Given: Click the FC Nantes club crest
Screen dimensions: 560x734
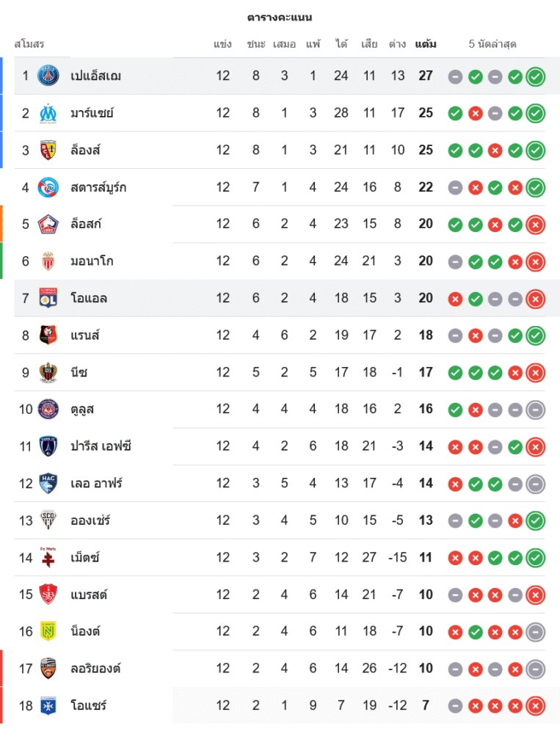Looking at the screenshot, I should pyautogui.click(x=48, y=631).
